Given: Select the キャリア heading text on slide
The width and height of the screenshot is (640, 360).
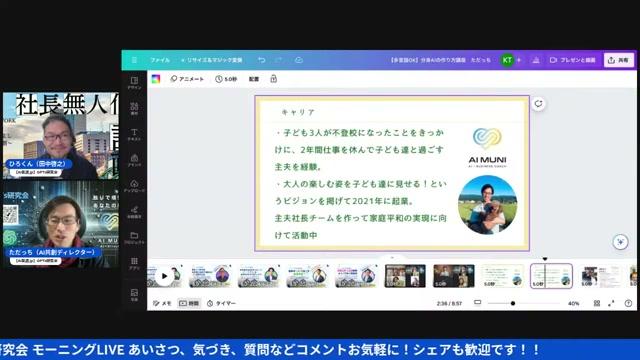Looking at the screenshot, I should click(x=298, y=112).
